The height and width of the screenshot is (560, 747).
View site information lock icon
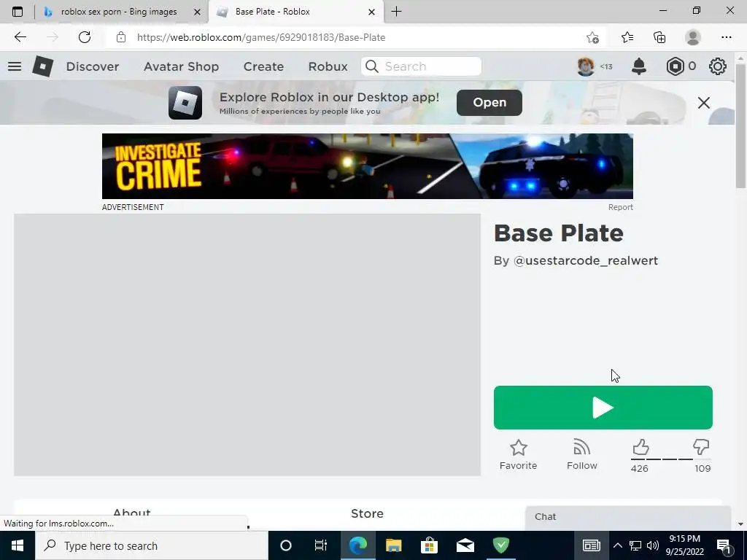[121, 37]
